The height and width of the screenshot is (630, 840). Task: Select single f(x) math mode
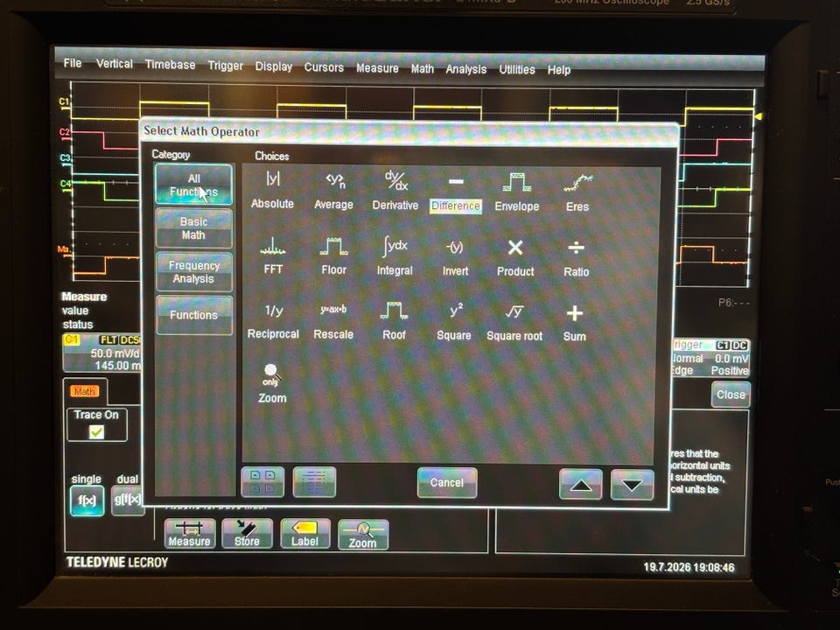pos(87,500)
